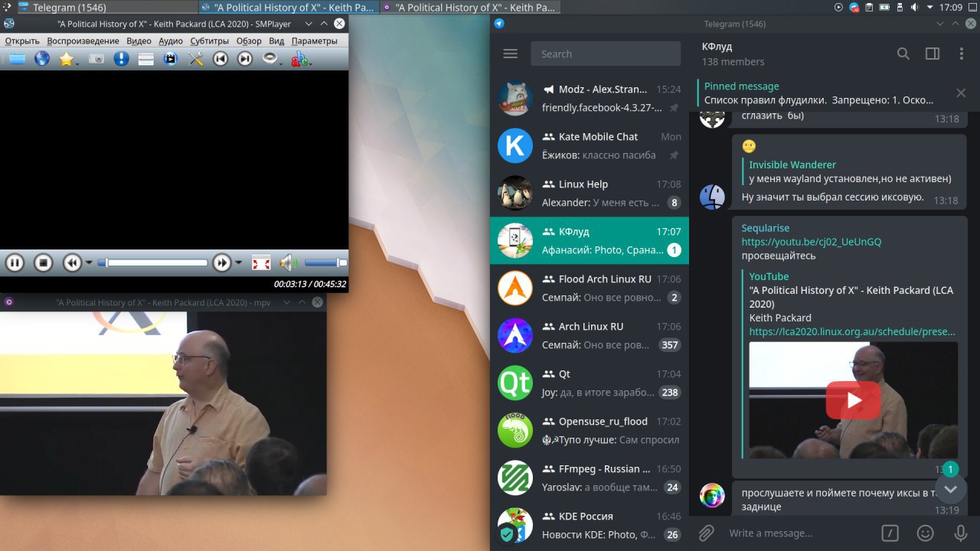The width and height of the screenshot is (980, 551).
Task: Open the Обзор menu
Action: [249, 41]
